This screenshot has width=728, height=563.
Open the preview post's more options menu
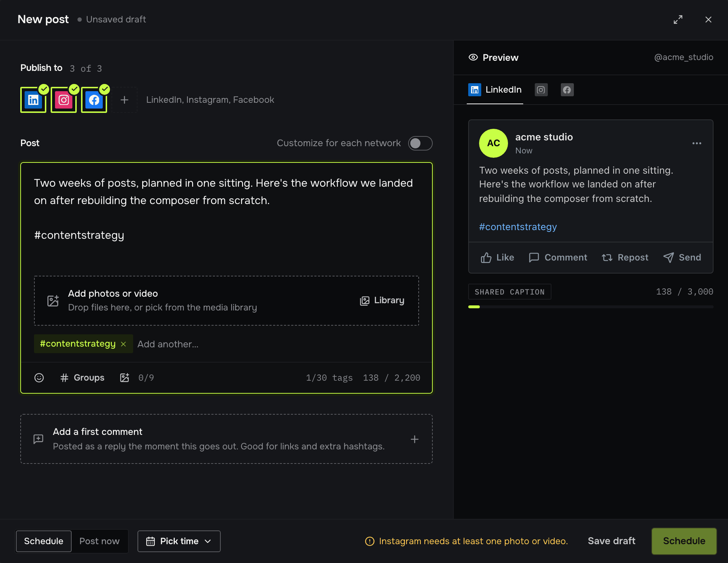point(697,143)
